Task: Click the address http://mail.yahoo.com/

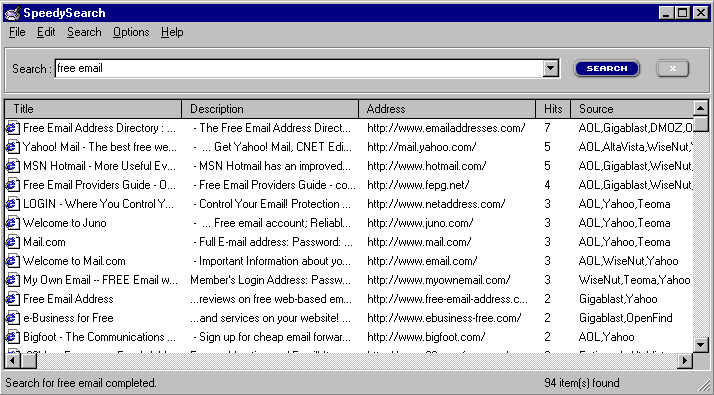Action: (x=422, y=147)
